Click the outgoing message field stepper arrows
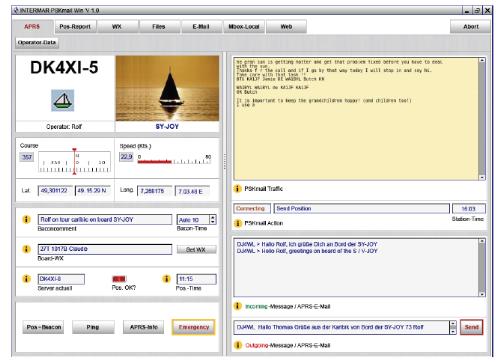Image resolution: width=500 pixels, height=363 pixels. 453,327
